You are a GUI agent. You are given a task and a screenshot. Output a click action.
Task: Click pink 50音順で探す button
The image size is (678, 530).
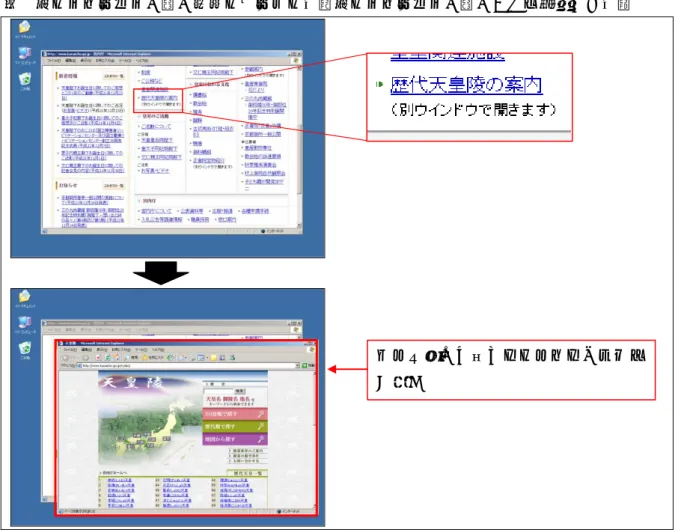click(x=235, y=414)
